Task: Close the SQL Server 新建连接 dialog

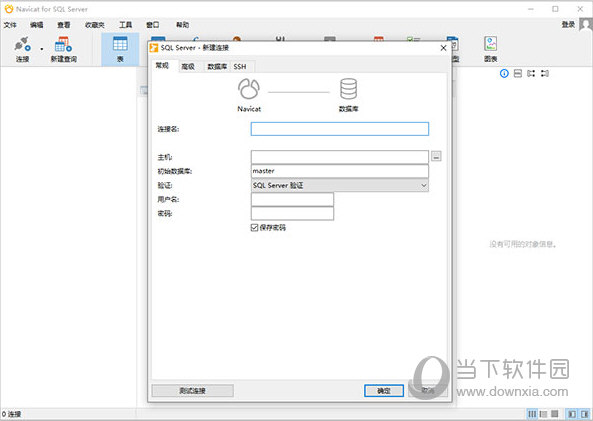Action: (443, 48)
